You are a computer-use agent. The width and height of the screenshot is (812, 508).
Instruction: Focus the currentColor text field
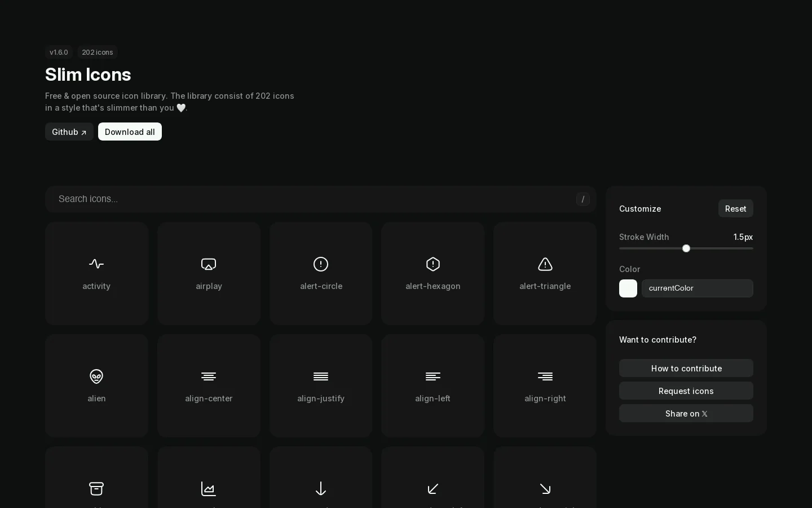(x=698, y=288)
